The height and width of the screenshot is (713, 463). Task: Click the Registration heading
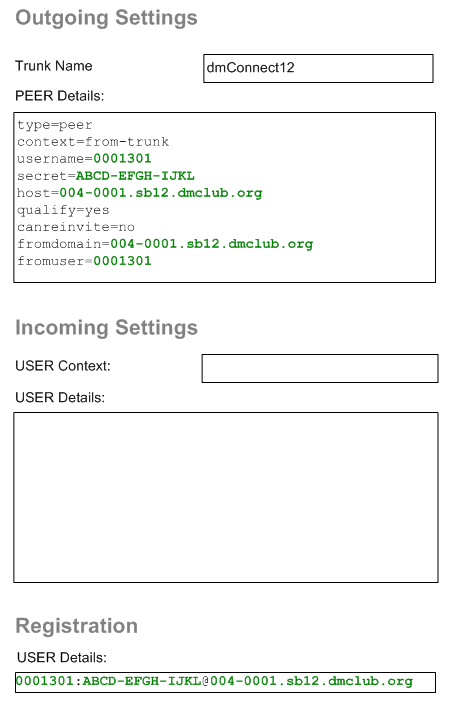click(x=76, y=626)
